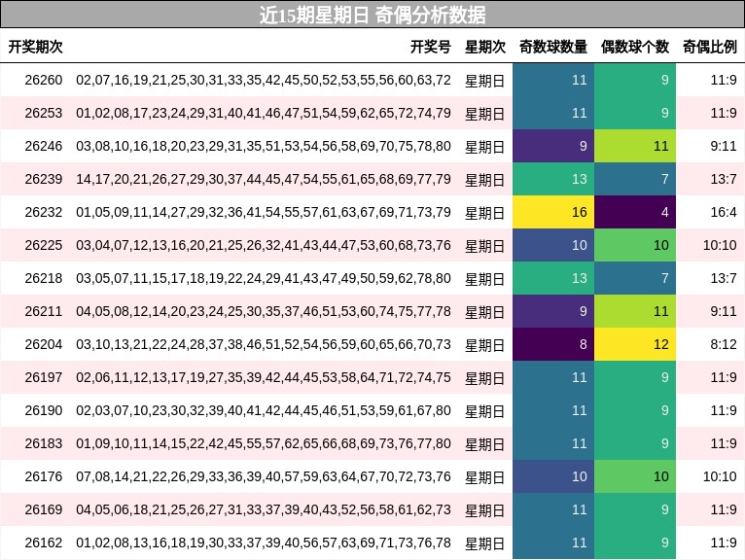Click even count 7 in row 26218
The image size is (745, 560).
click(635, 278)
